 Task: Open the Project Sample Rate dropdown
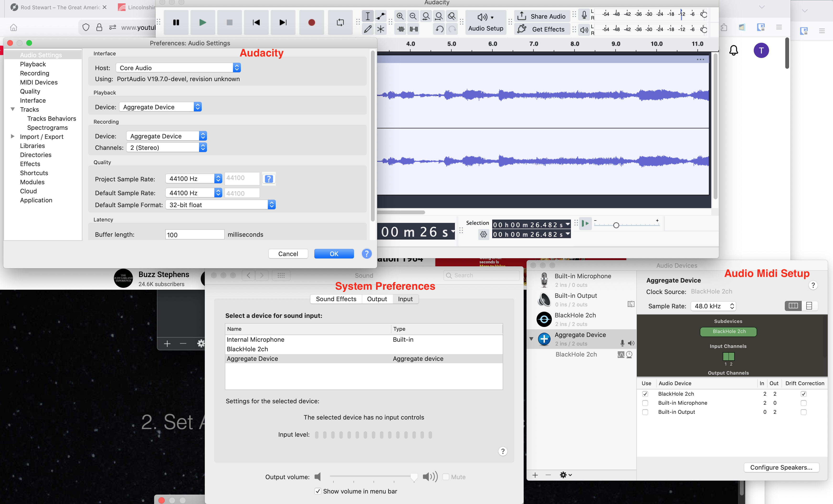point(194,178)
